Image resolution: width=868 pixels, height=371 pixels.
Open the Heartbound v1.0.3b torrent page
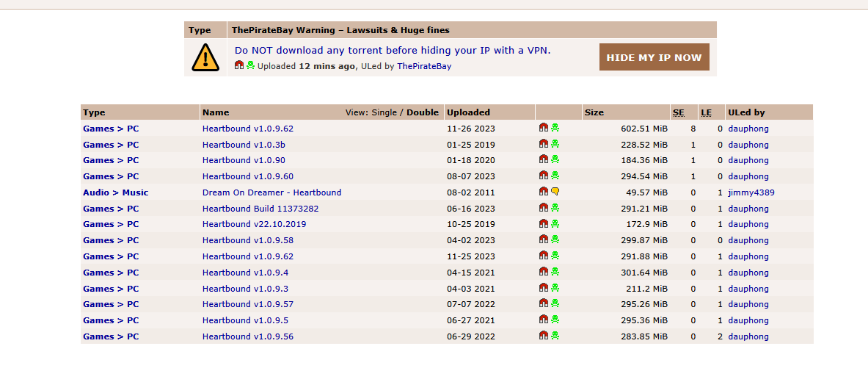244,145
